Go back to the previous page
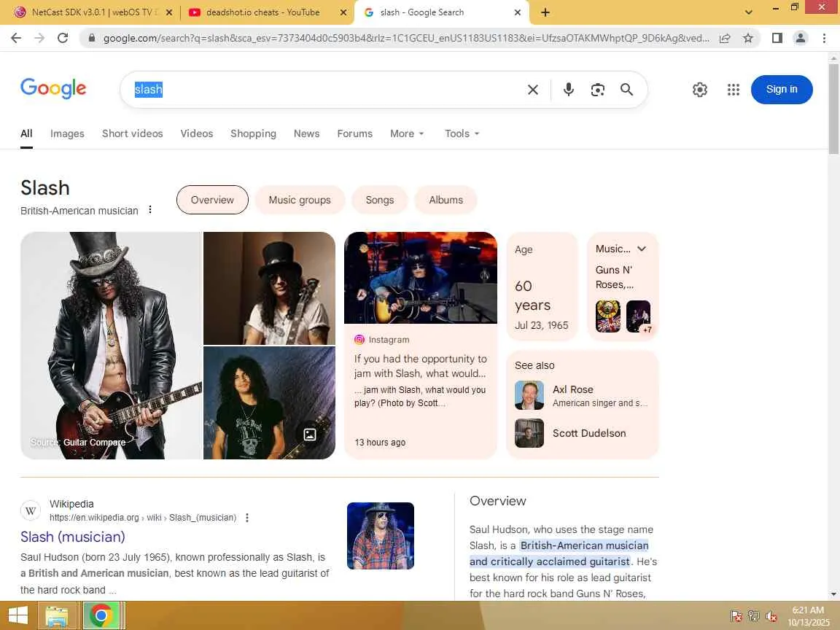 pos(16,38)
